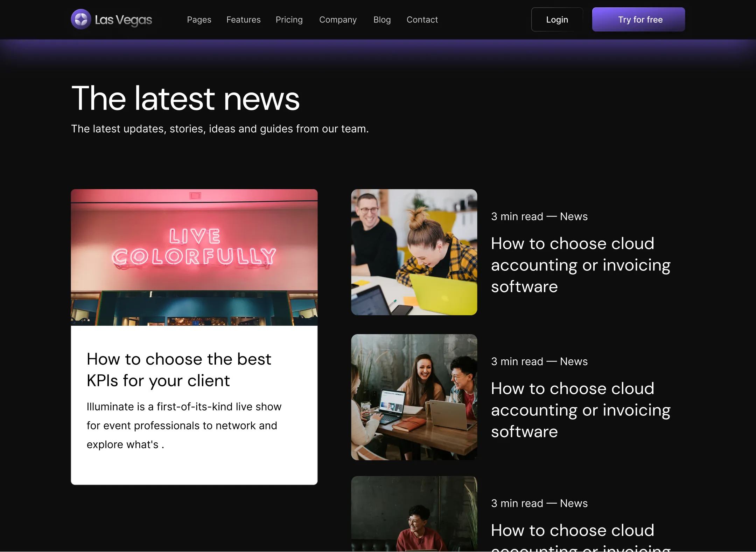The image size is (756, 552).
Task: Click the Las Vegas logo icon
Action: (81, 19)
